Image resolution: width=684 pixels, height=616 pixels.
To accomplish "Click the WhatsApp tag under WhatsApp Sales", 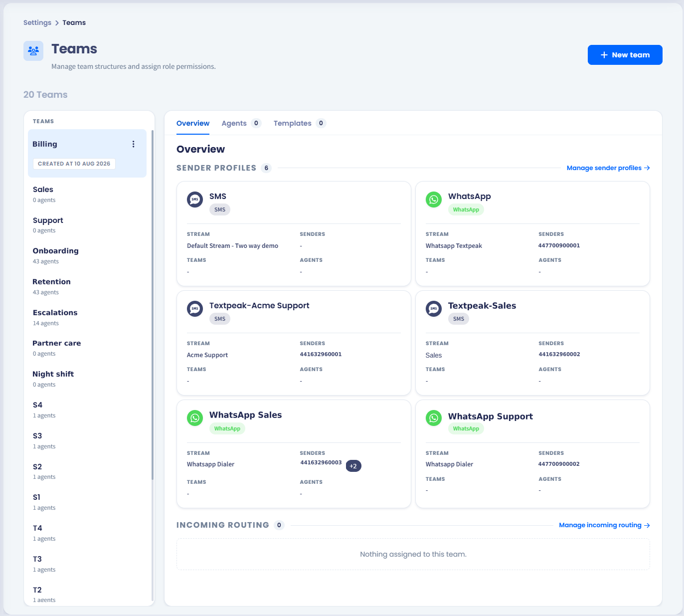I will coord(227,428).
